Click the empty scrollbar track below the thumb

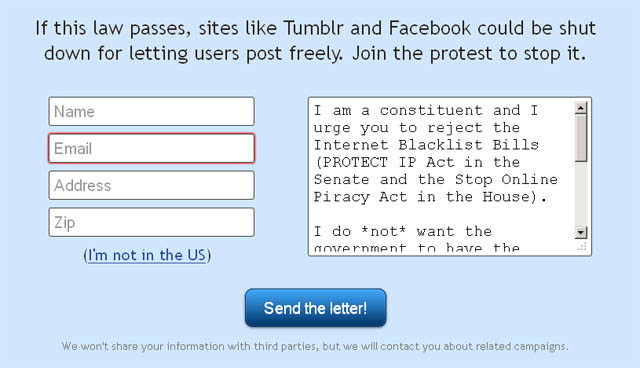581,194
